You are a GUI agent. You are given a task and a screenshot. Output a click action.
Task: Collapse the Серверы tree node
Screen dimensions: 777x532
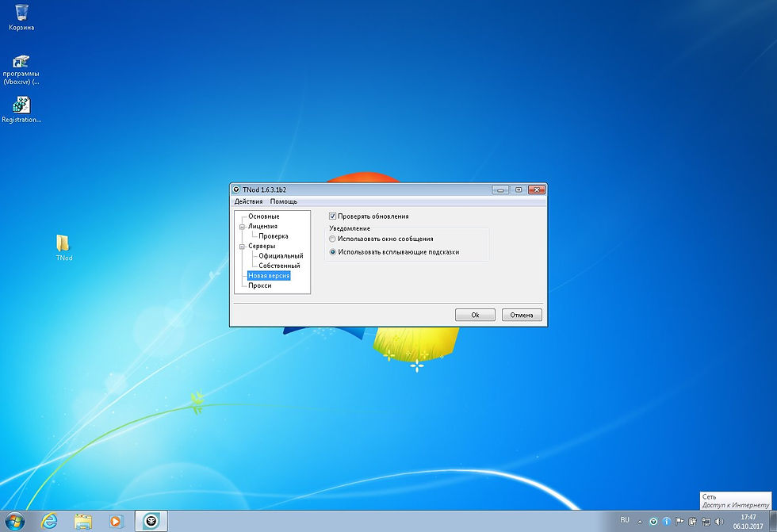click(243, 247)
